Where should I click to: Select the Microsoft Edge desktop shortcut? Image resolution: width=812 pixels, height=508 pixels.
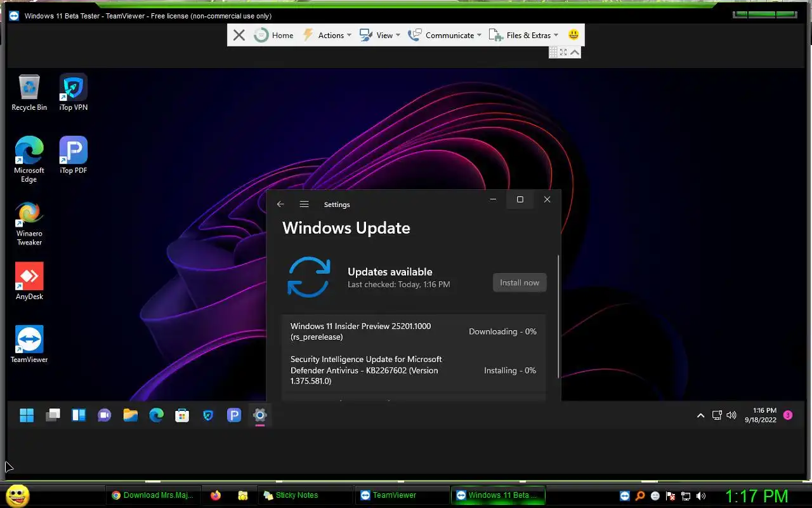click(29, 159)
